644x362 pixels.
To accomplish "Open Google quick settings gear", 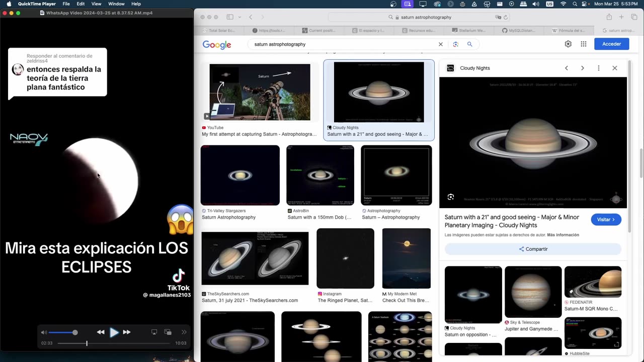I will [x=568, y=44].
